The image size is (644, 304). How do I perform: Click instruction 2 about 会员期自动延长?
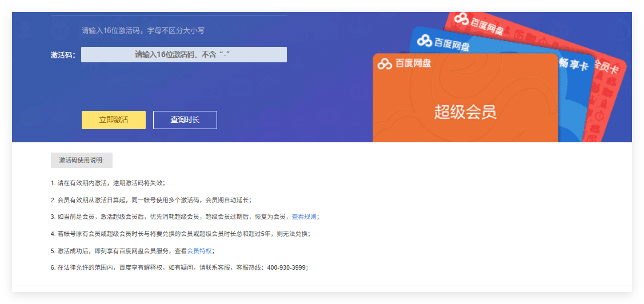coord(151,200)
